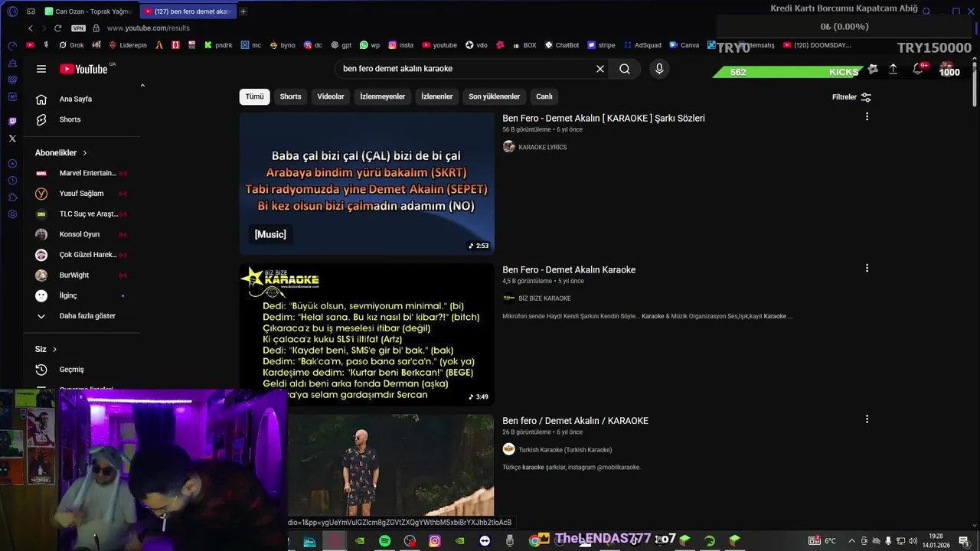Open the stripe bookmark
Screen dimensions: 980x551
(601, 45)
